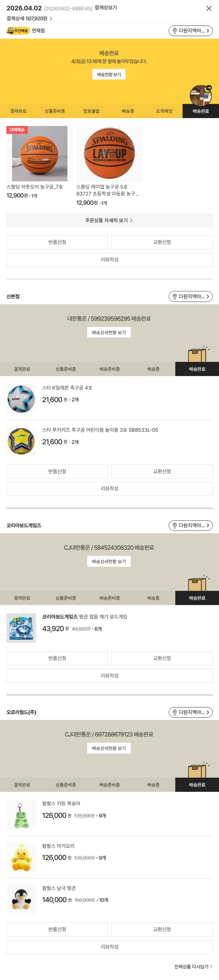This screenshot has height=980, width=219.
Task: Select the 점포출발 step in delivery progress
Action: point(91,111)
